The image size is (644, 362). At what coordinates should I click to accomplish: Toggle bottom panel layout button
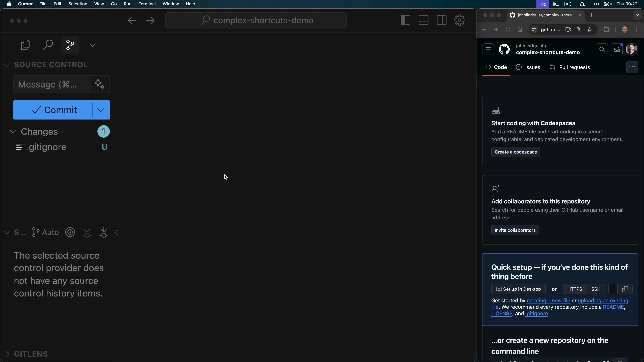423,20
